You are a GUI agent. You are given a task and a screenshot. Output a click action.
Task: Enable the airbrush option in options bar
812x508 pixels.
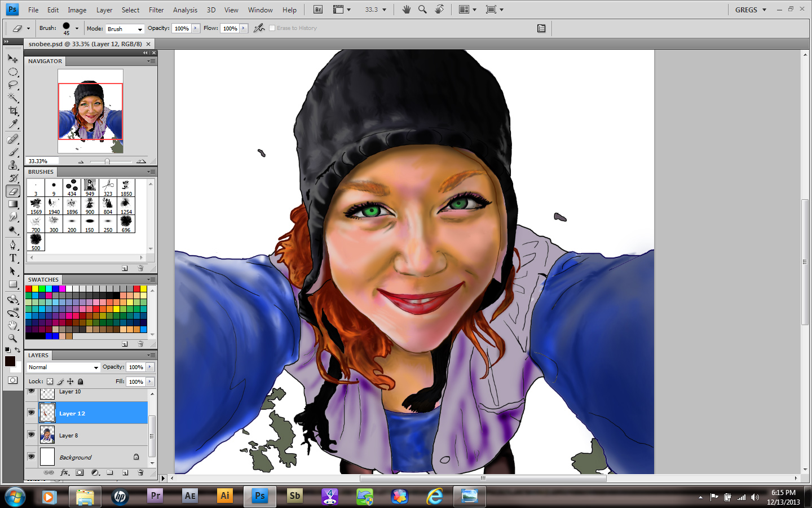tap(259, 28)
